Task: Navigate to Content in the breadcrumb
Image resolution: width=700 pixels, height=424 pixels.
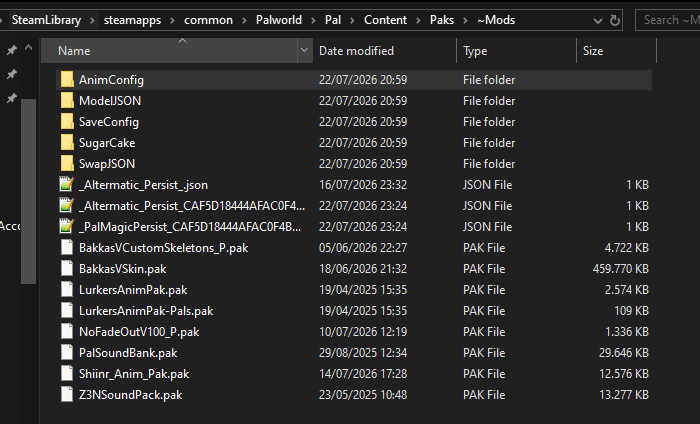Action: [x=385, y=20]
